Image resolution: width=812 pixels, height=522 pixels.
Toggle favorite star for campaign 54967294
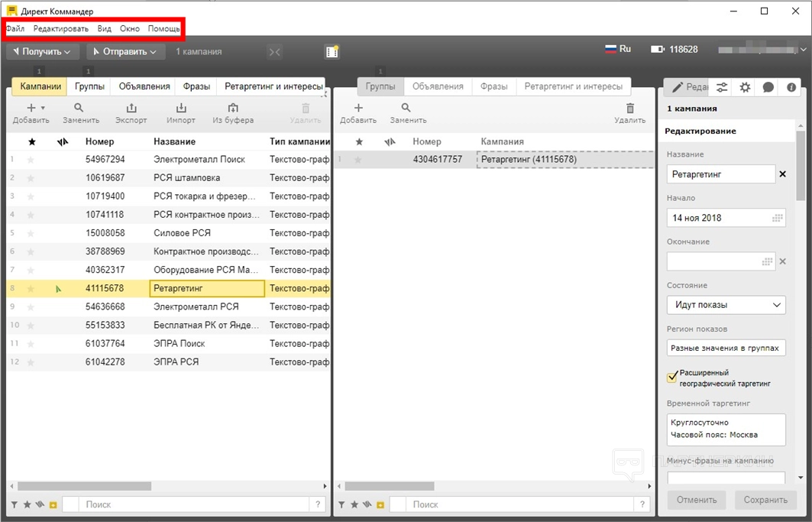coord(31,160)
